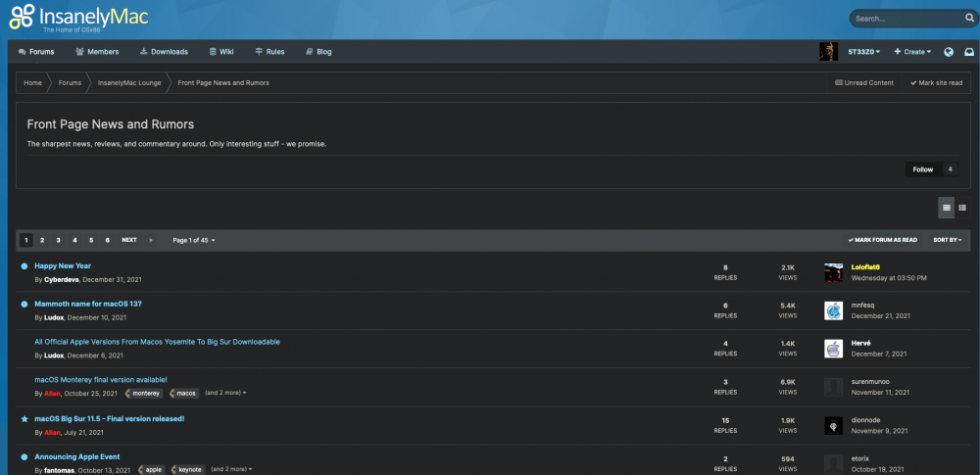This screenshot has width=980, height=475.
Task: Expand (and 2 more) tags on Monterey topic
Action: 225,393
